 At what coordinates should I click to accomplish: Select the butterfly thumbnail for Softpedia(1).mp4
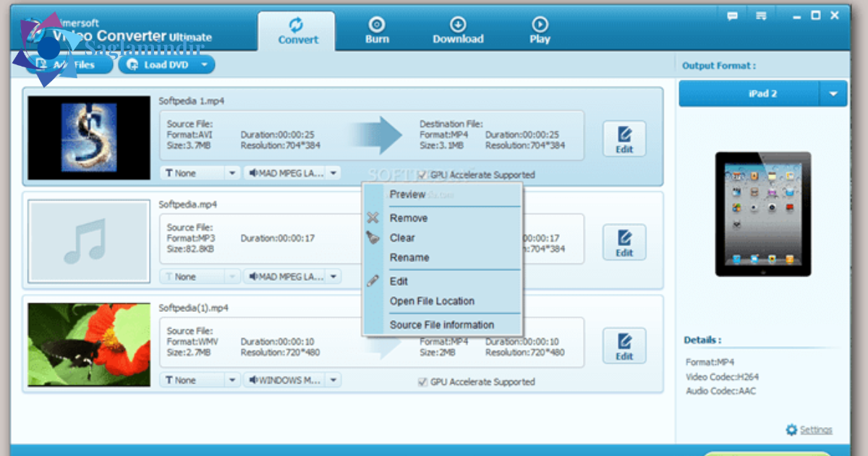[89, 345]
